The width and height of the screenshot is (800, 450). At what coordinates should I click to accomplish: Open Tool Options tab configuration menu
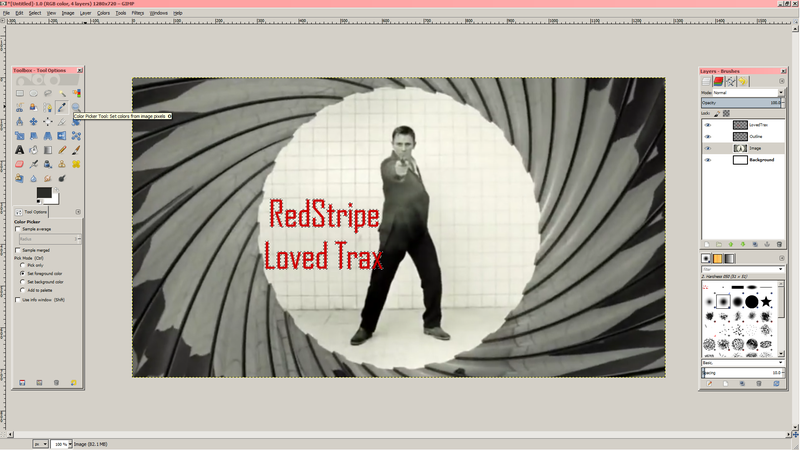pyautogui.click(x=78, y=212)
